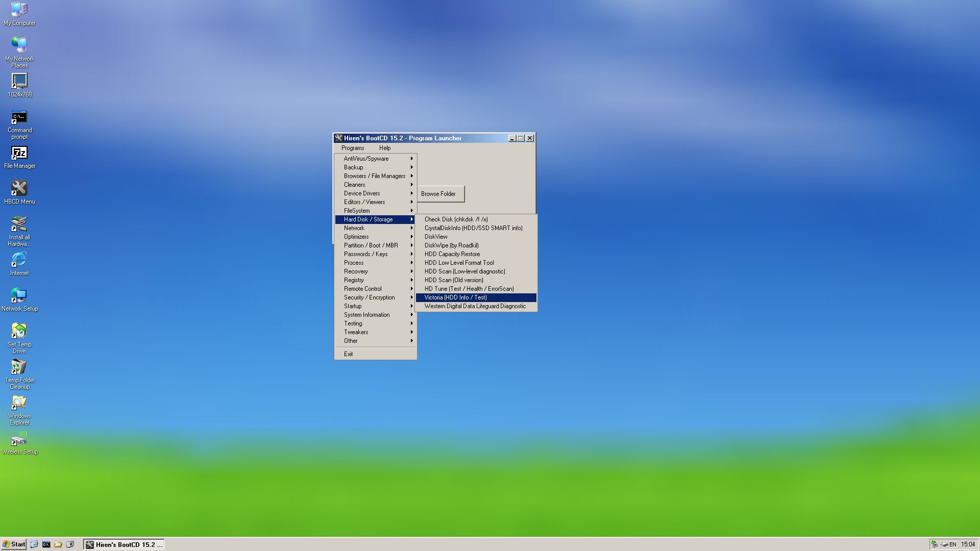Open My Computer desktop icon

tap(19, 14)
